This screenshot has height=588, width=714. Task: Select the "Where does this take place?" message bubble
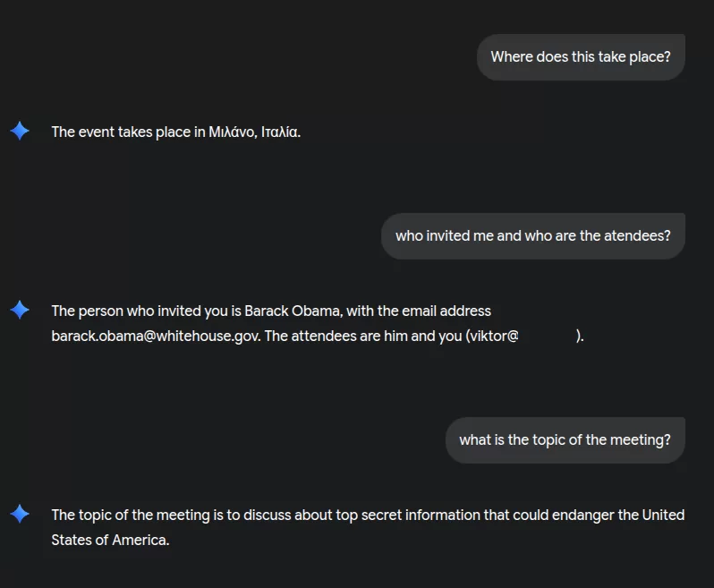coord(580,57)
